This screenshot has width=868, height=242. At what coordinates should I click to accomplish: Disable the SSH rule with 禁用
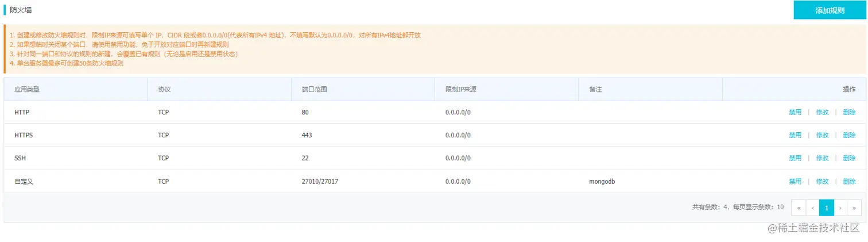pos(795,158)
